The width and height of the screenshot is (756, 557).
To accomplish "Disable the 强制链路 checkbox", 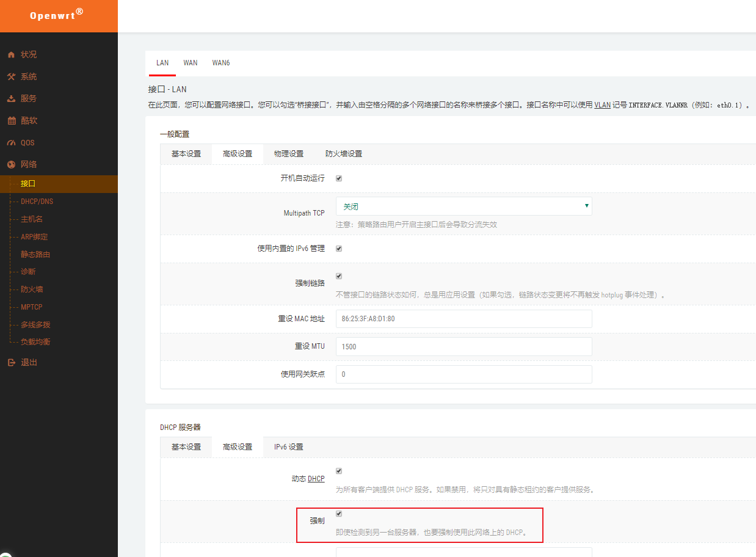I will pyautogui.click(x=339, y=275).
